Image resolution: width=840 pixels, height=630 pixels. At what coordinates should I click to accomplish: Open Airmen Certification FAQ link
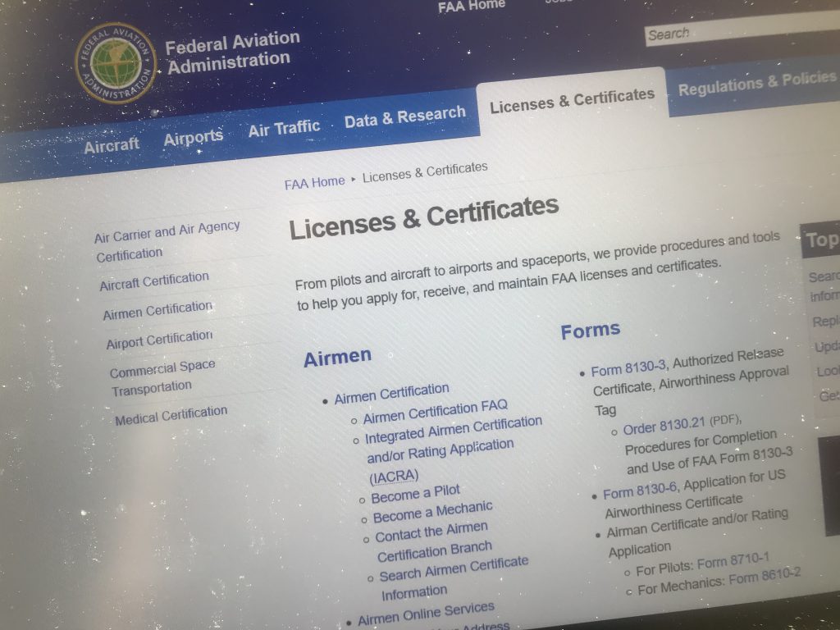coord(435,412)
